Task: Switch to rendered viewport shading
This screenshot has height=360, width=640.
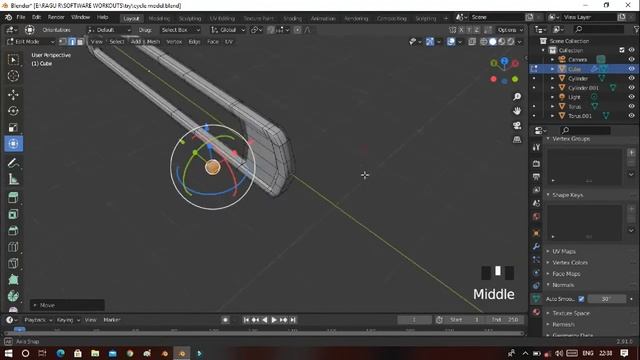Action: [511, 42]
